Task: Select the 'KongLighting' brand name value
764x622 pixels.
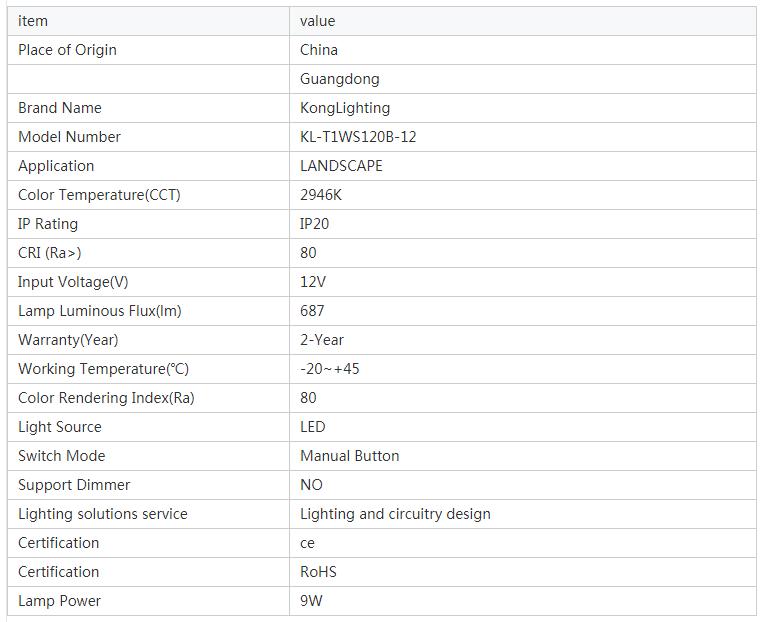Action: coord(345,108)
